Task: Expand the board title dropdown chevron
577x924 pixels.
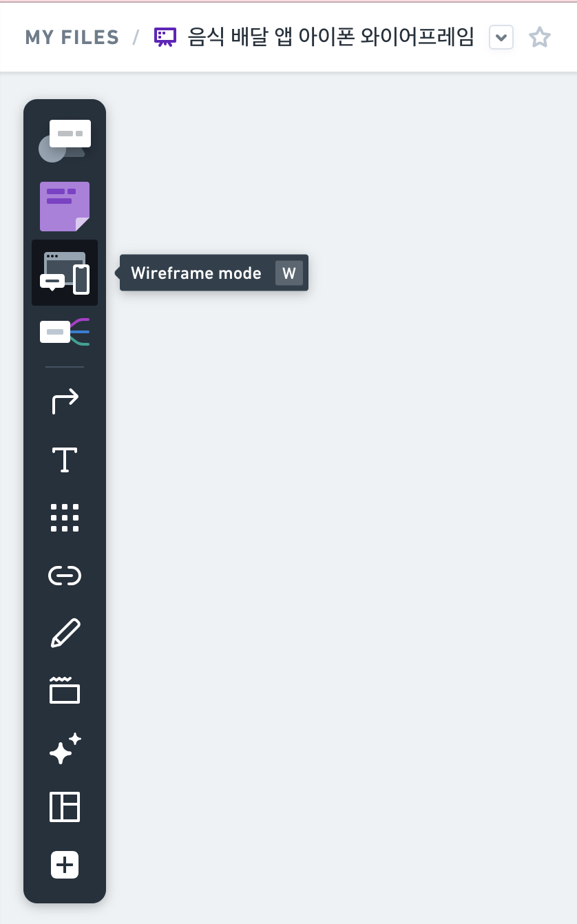Action: pyautogui.click(x=501, y=37)
